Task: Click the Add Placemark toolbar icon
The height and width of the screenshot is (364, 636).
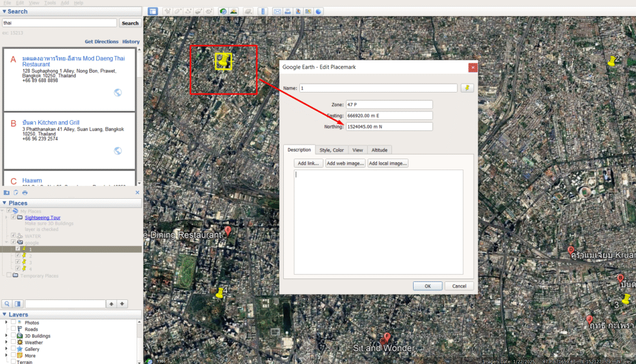Action: (167, 11)
